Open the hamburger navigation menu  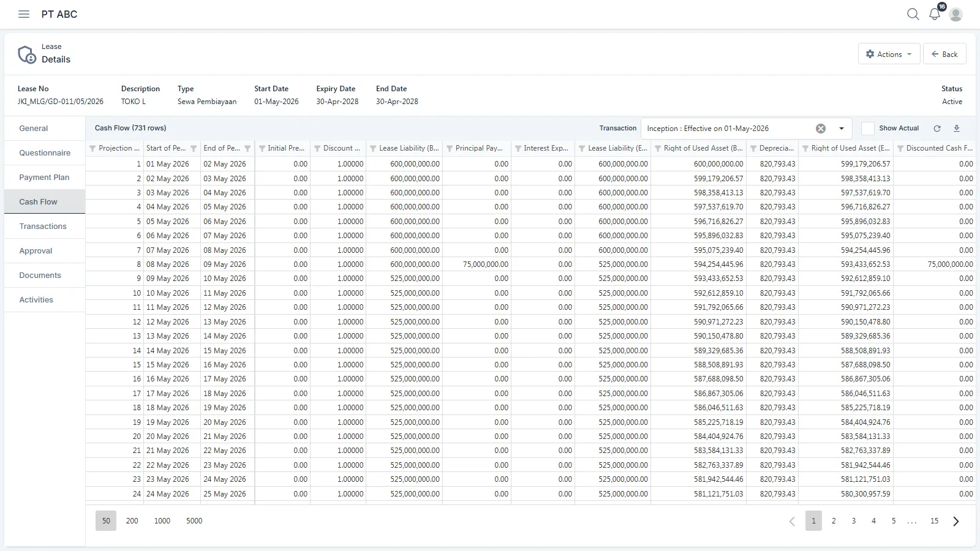(x=24, y=14)
